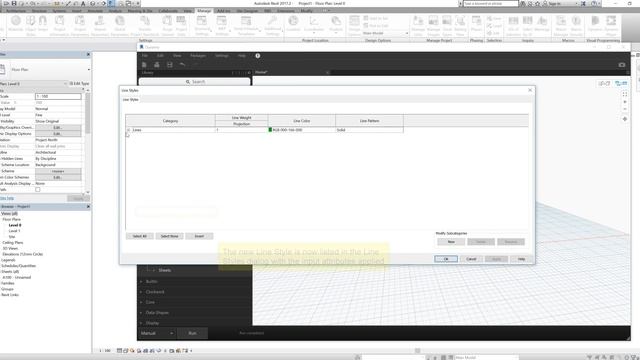The width and height of the screenshot is (640, 360).
Task: Open the Collaborate ribbon tab in Revit
Action: click(x=168, y=11)
